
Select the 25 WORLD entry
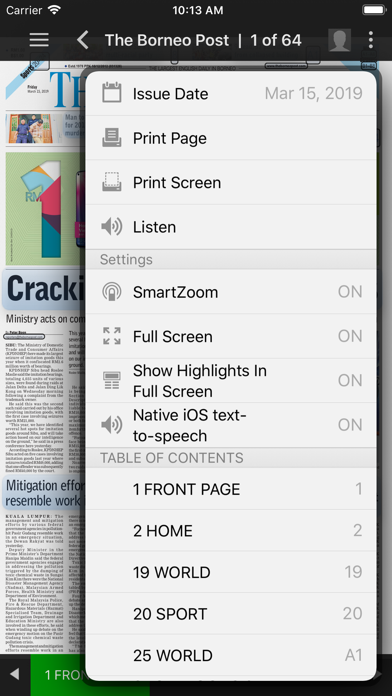(231, 655)
